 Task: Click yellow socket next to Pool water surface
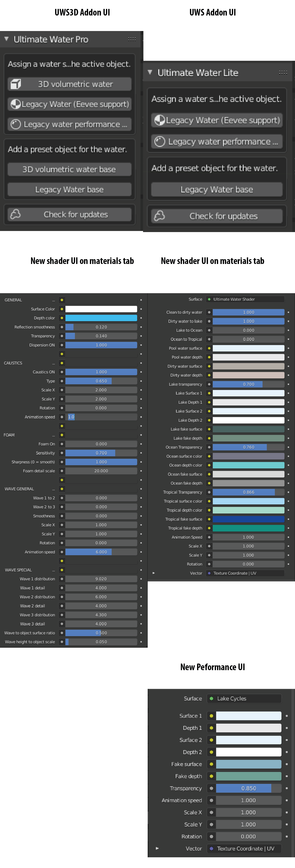209,348
